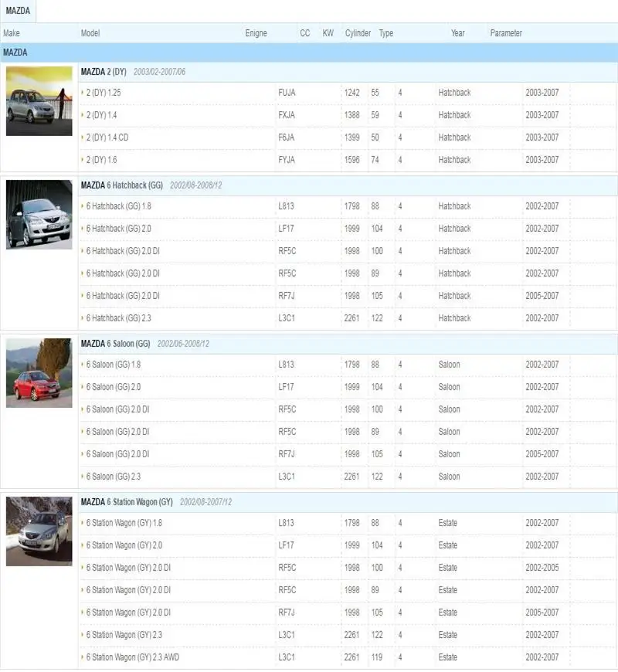Click the Enigne column header
The image size is (618, 672).
256,33
